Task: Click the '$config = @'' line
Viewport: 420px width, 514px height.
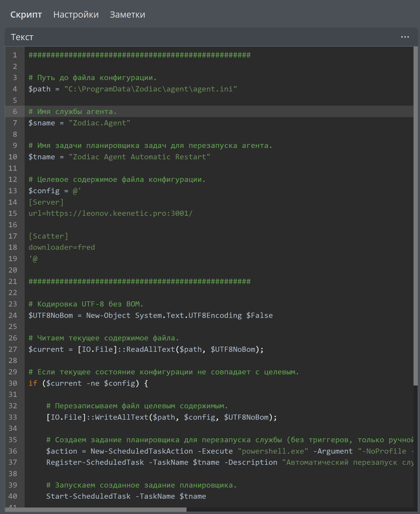Action: 55,191
